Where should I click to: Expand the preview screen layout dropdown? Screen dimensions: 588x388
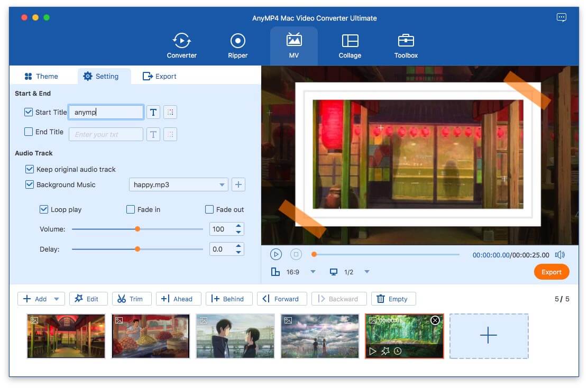tap(366, 272)
